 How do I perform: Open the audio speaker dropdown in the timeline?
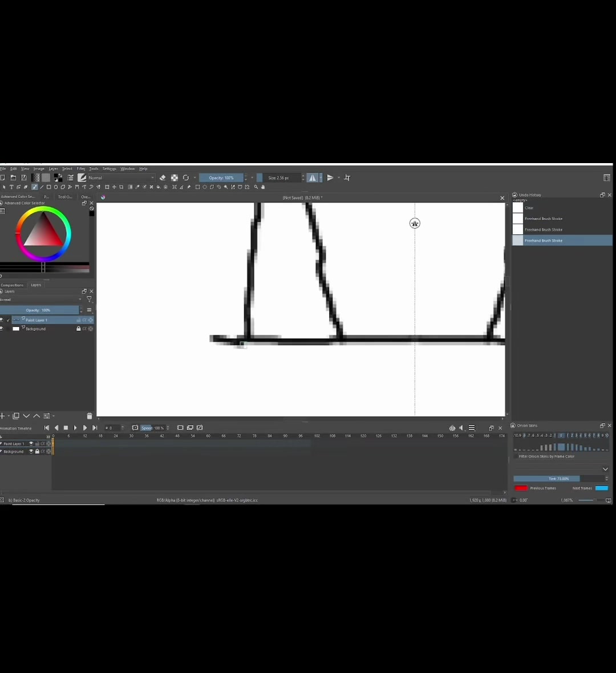pos(461,428)
